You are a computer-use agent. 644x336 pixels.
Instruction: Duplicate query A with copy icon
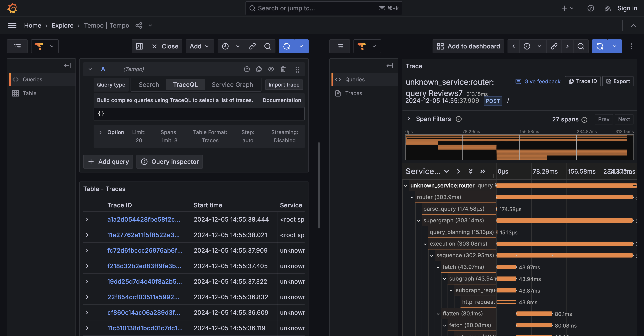pos(259,69)
